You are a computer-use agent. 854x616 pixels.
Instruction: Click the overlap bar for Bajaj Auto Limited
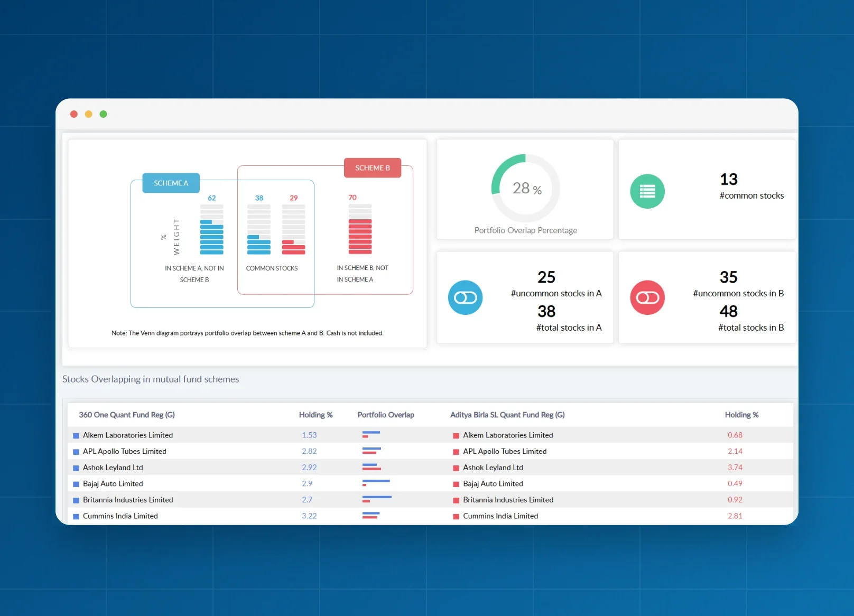[x=376, y=483]
